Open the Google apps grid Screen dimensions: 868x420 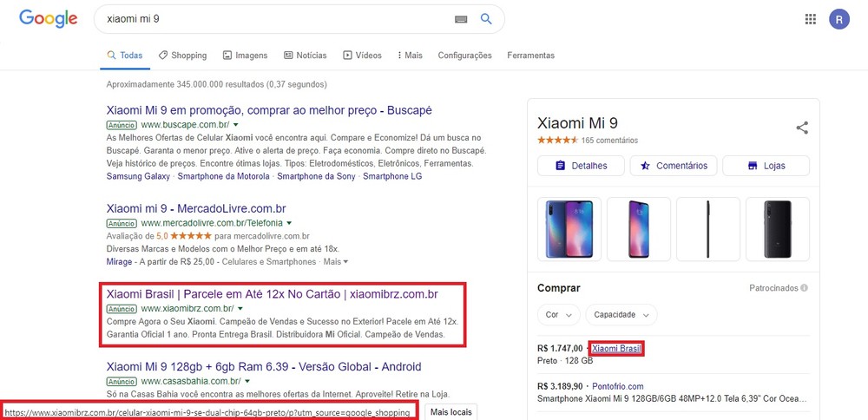pyautogui.click(x=811, y=19)
